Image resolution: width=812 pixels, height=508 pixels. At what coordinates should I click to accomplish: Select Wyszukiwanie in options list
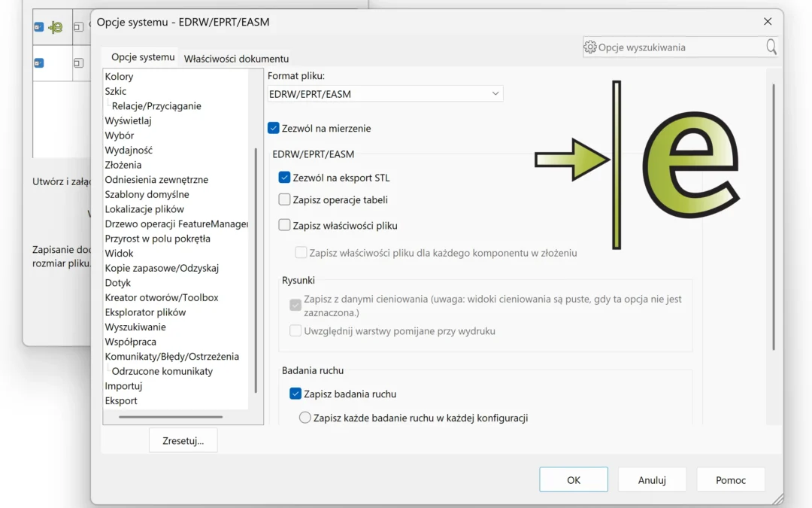(x=135, y=327)
